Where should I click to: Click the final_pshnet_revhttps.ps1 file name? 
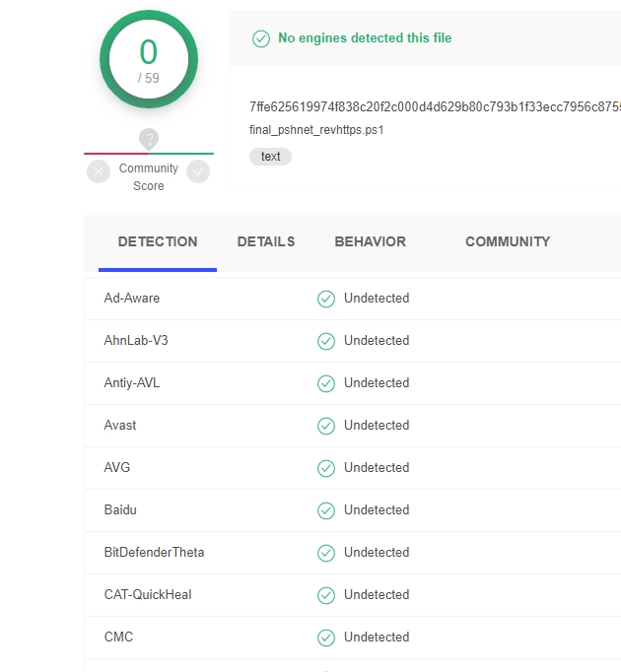316,130
